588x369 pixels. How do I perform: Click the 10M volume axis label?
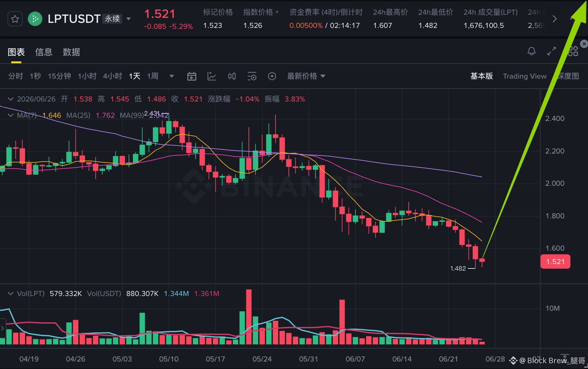tap(553, 308)
